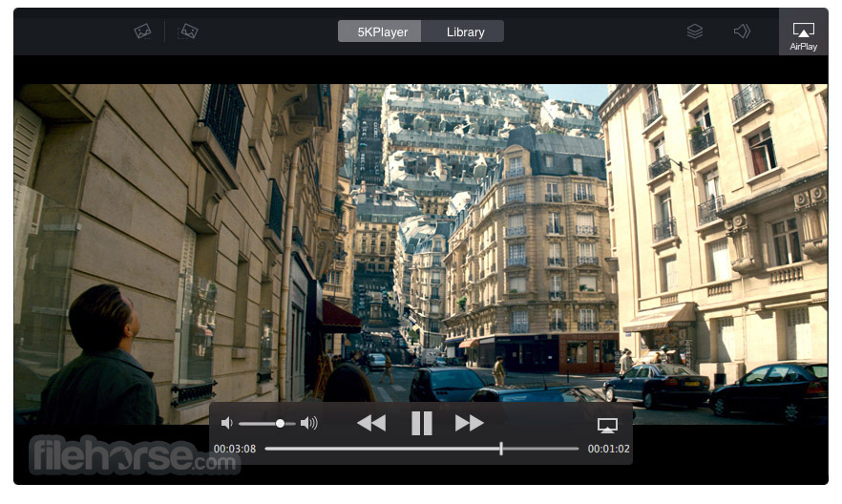The height and width of the screenshot is (504, 842).
Task: Switch to the 5KPlayer tab
Action: [380, 31]
